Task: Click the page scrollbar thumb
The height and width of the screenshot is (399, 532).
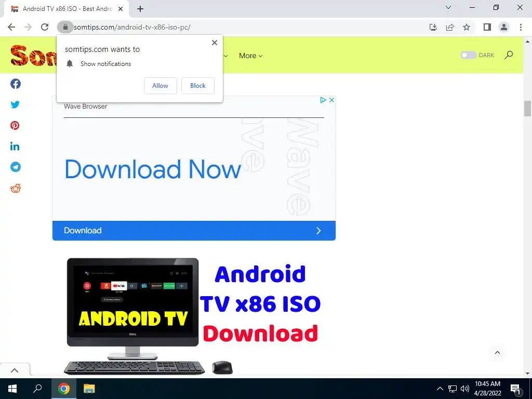Action: [x=527, y=109]
